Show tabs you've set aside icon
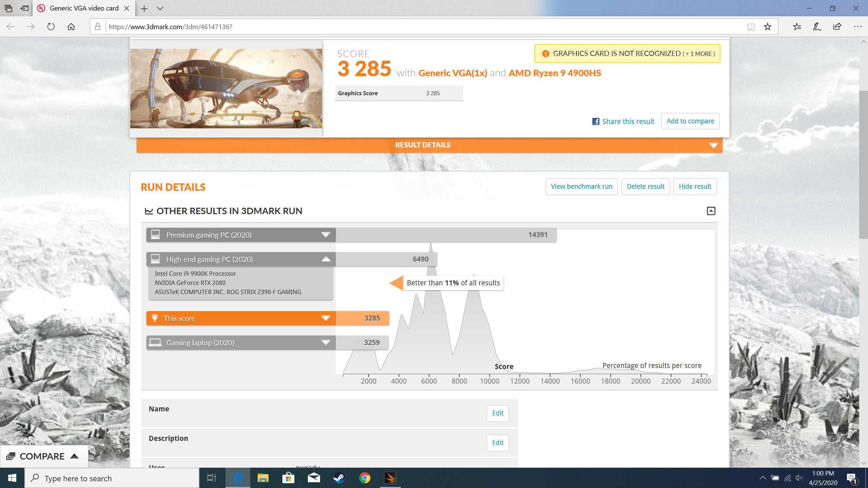868x488 pixels. pos(8,8)
